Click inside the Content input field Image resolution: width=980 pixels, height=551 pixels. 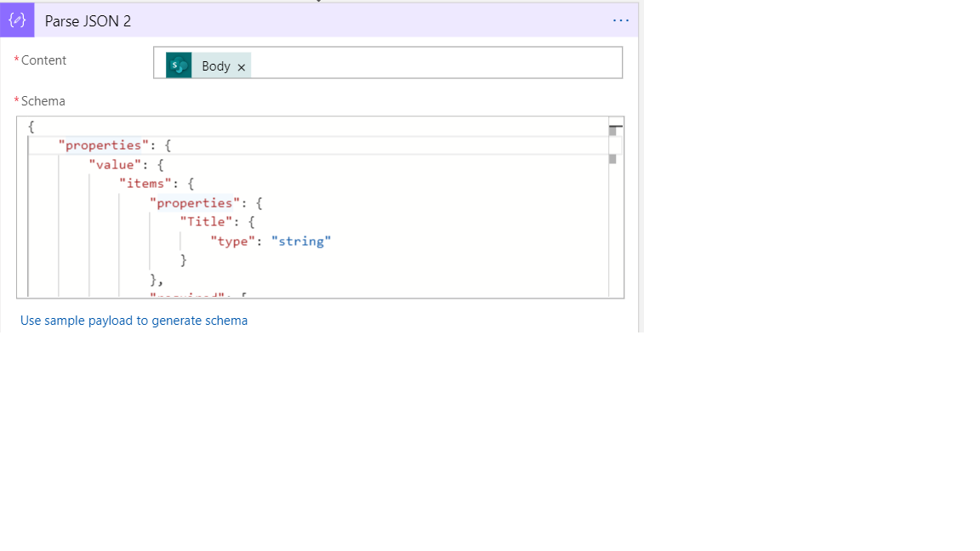(425, 62)
